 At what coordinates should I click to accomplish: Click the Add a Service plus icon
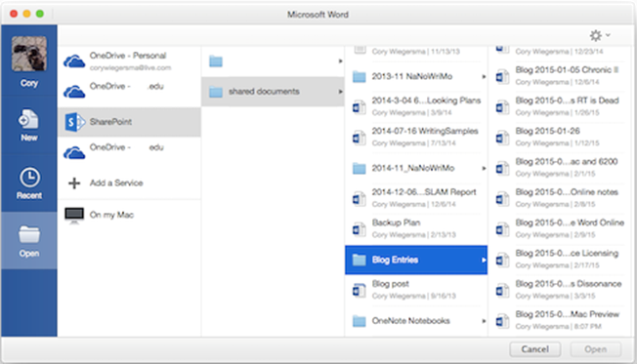(74, 183)
